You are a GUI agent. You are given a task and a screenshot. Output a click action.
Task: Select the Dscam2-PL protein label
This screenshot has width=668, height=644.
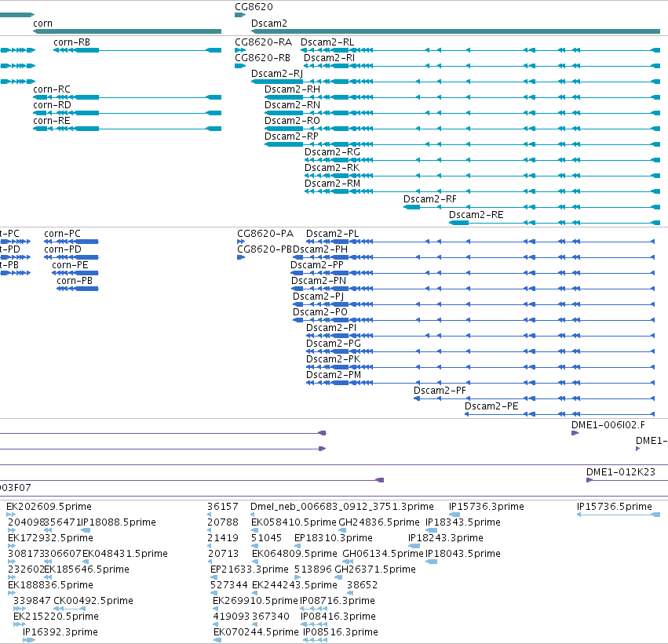(332, 234)
